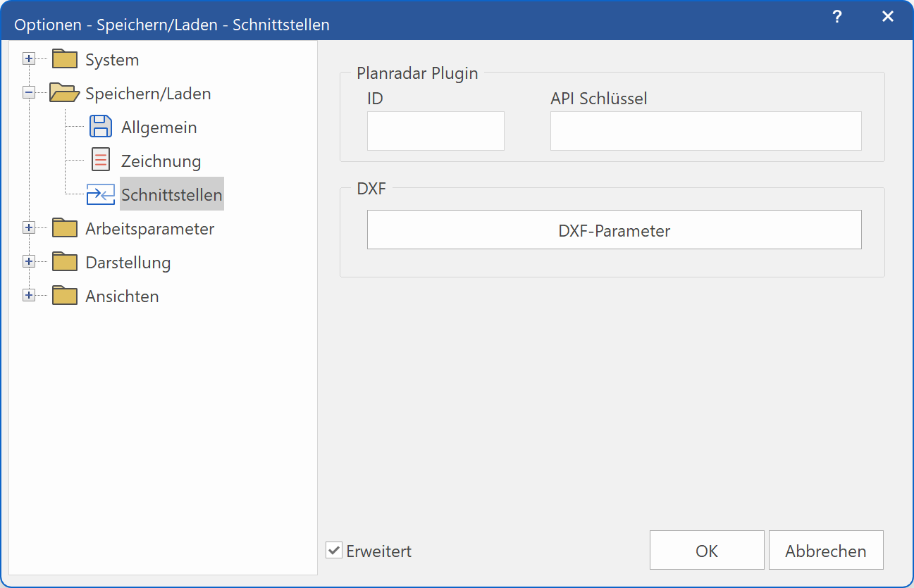Screen dimensions: 914x588
Task: Click the System folder icon
Action: coord(64,59)
